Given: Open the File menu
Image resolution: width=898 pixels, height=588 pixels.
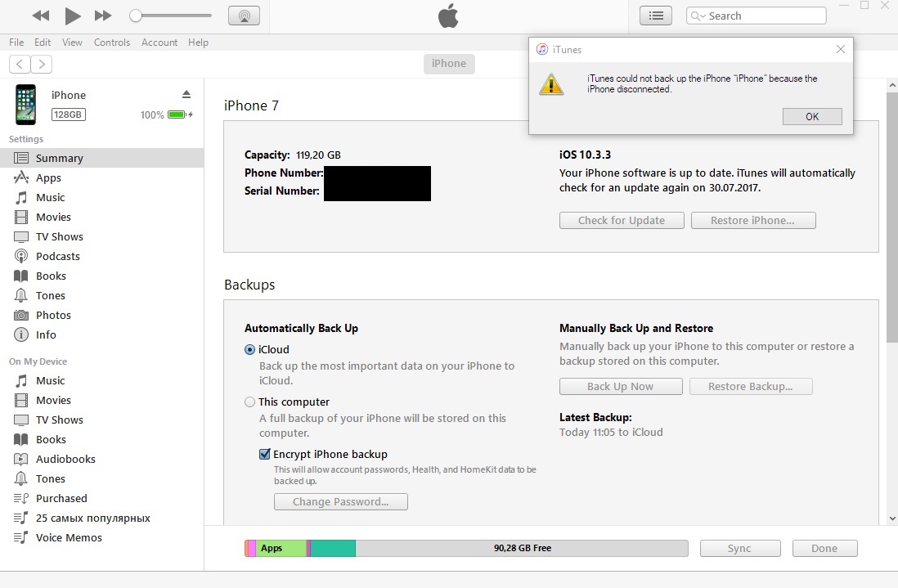Looking at the screenshot, I should tap(16, 43).
